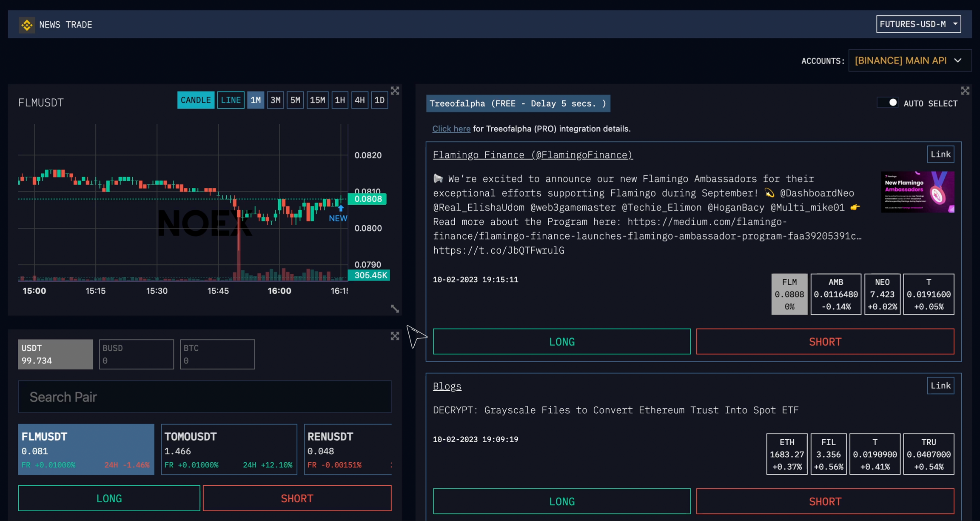980x521 pixels.
Task: Open the FUTURES-USD-M market dropdown
Action: (x=918, y=24)
